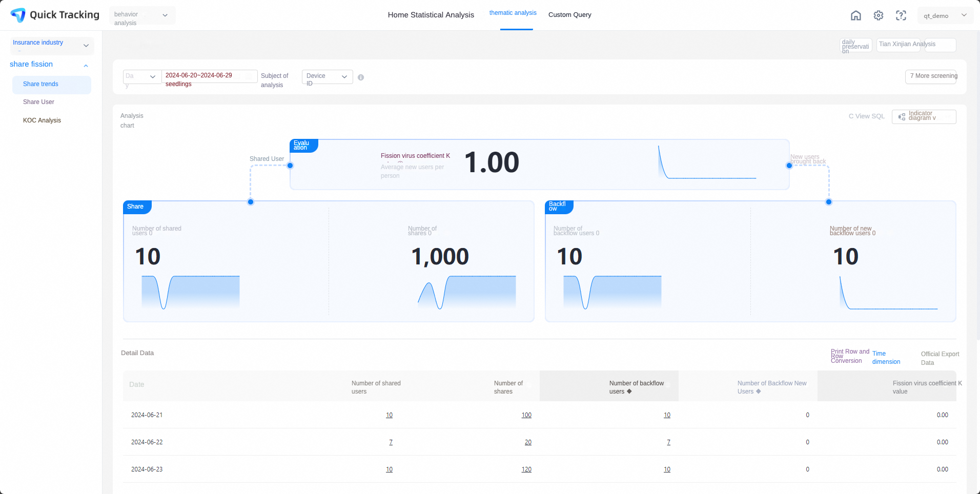Click the Quick Tracking logo icon

coord(18,15)
